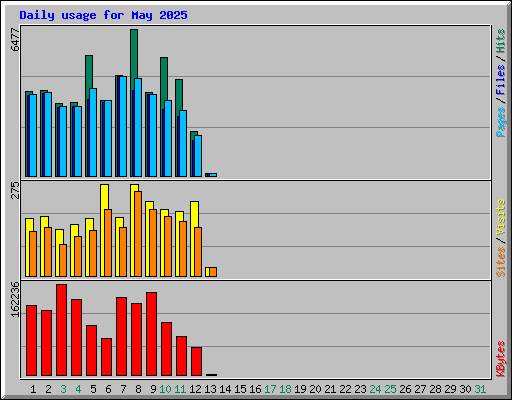The width and height of the screenshot is (512, 400).
Task: Click weekend day 31 on the x-axis
Action: click(x=480, y=389)
